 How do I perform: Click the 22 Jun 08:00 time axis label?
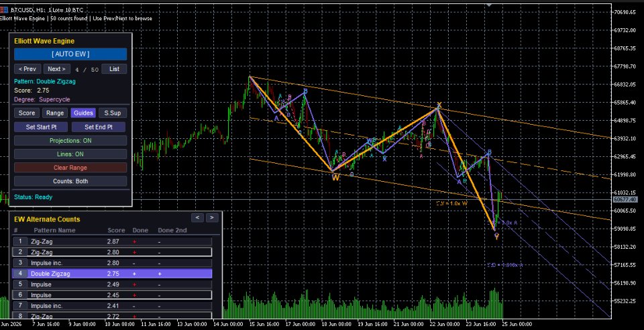(445, 324)
